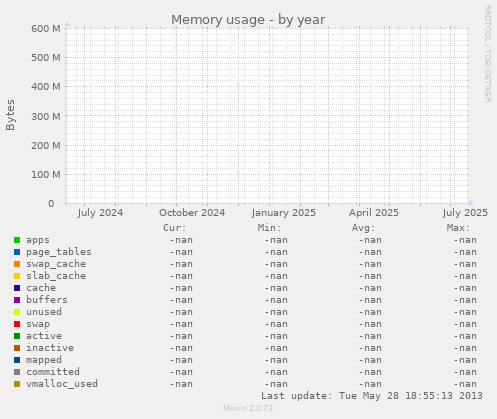Click the gold vmalloc_used legend swatch

point(17,384)
